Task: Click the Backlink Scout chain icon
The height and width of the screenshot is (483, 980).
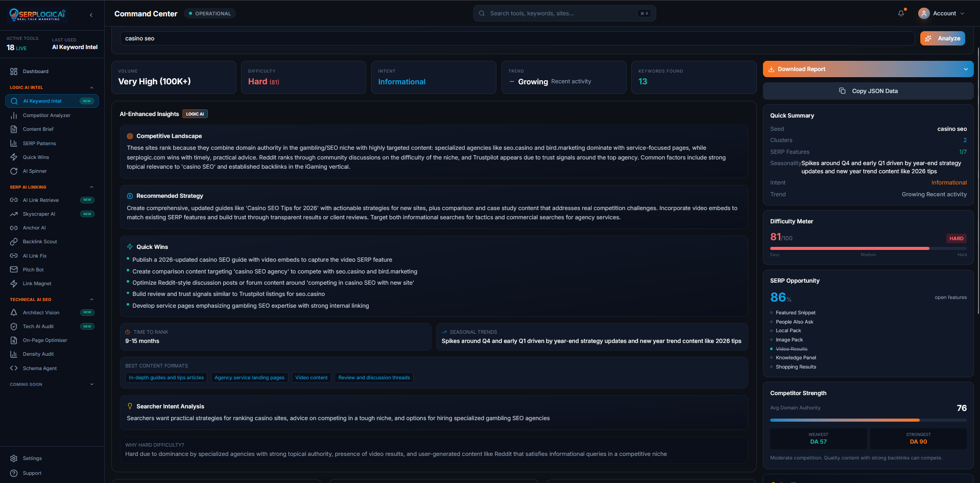Action: 14,242
